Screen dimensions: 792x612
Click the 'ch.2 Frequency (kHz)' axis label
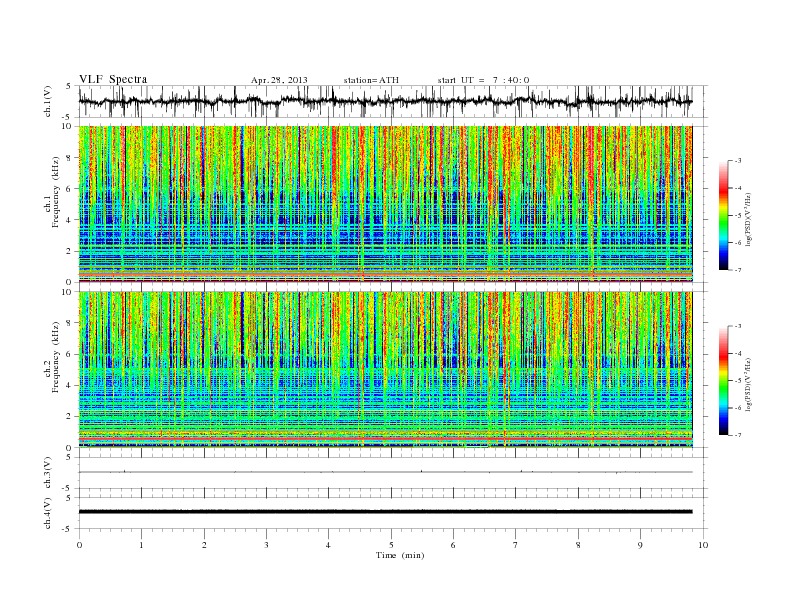click(52, 356)
